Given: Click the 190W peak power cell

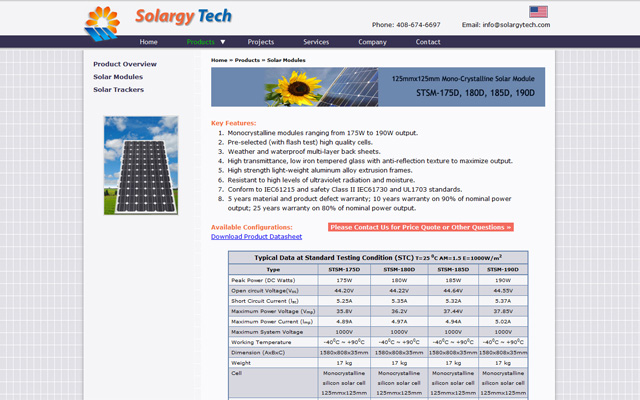Looking at the screenshot, I should point(503,280).
